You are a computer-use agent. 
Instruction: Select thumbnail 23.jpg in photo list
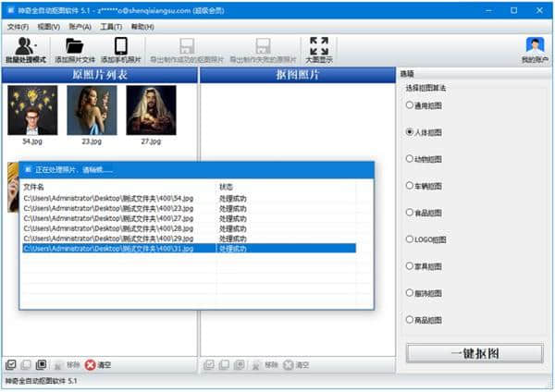coord(92,112)
